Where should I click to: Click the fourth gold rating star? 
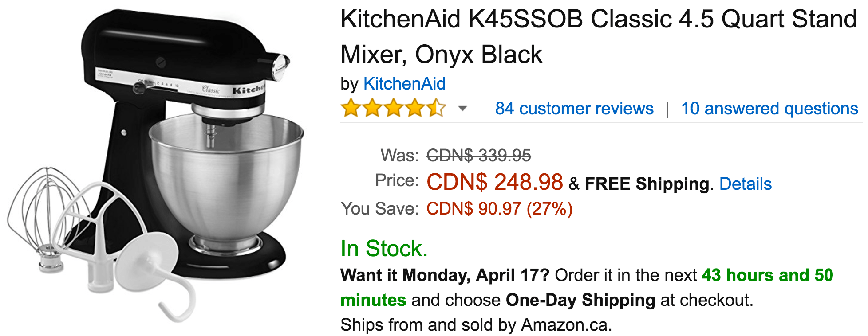414,108
